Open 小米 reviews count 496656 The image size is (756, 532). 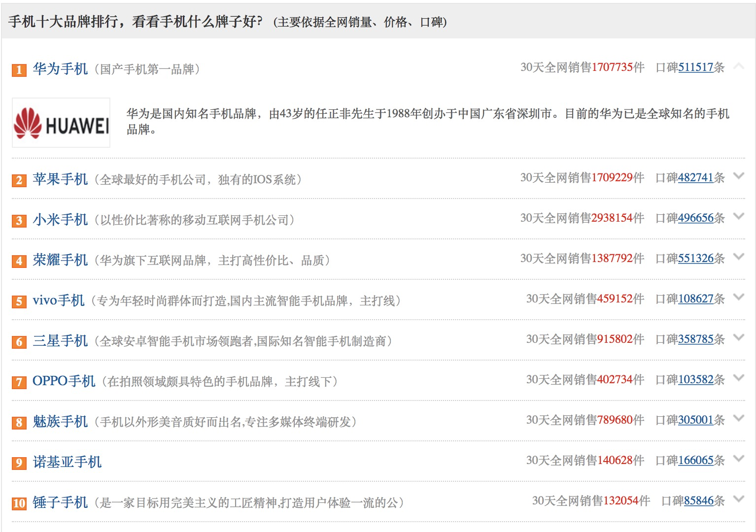point(696,218)
